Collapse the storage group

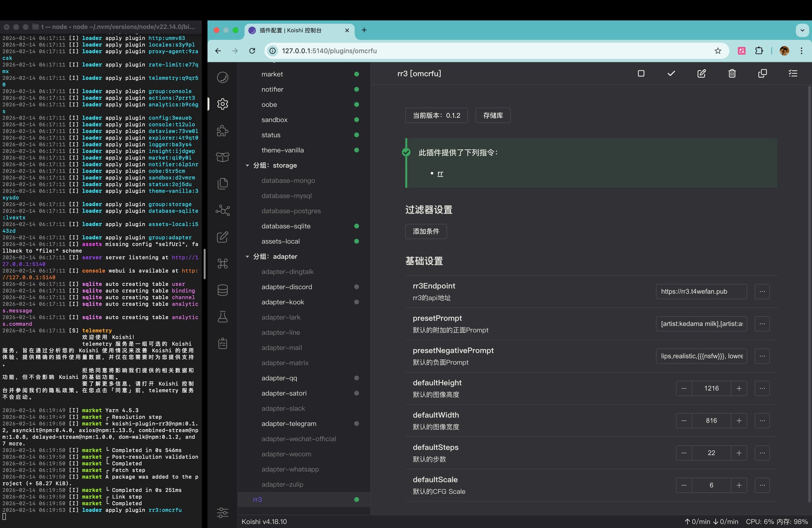[247, 165]
